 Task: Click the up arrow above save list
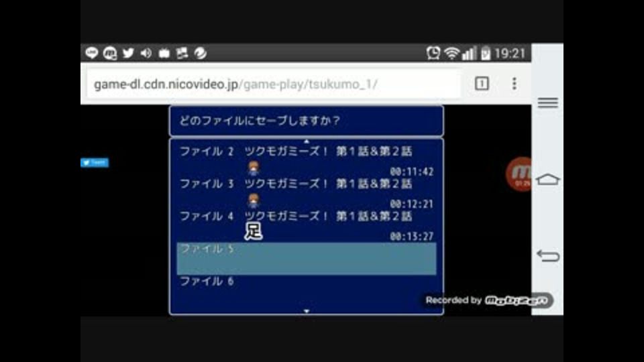[x=307, y=141]
